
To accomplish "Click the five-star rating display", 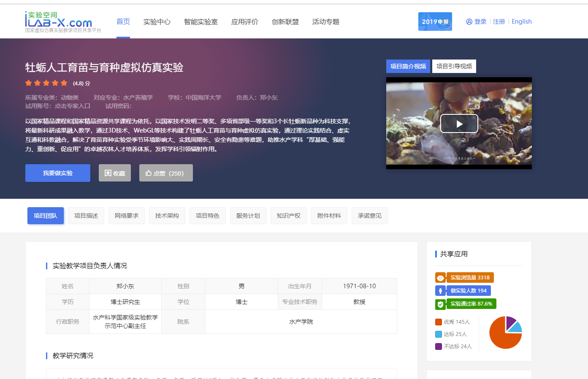I will coord(46,83).
